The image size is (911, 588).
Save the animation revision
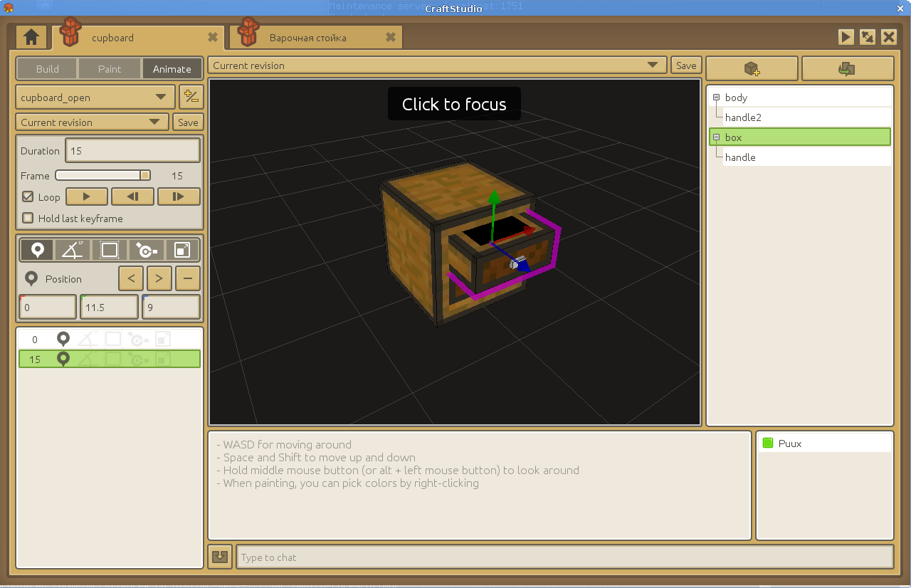coord(188,122)
